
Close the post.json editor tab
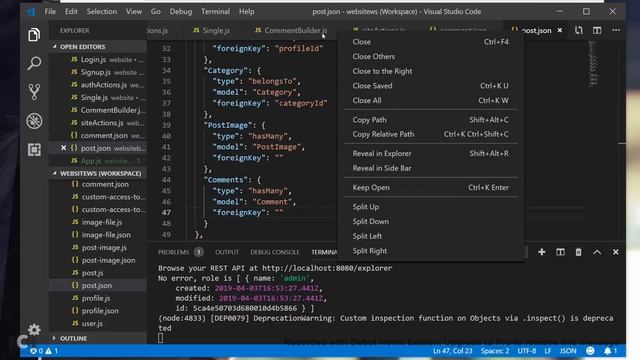tap(560, 30)
